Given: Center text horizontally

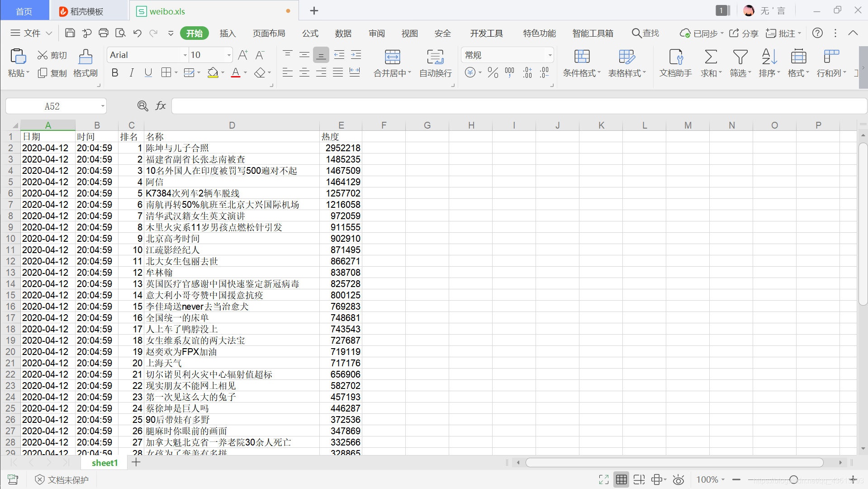Looking at the screenshot, I should click(x=304, y=72).
